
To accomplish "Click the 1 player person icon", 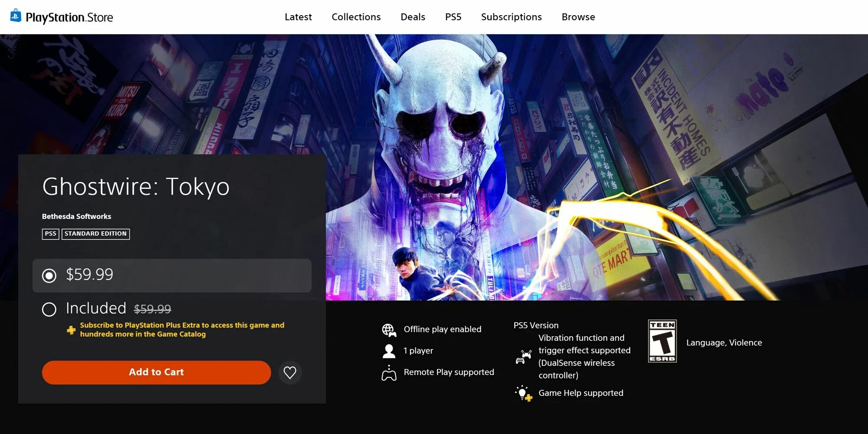I will coord(389,351).
